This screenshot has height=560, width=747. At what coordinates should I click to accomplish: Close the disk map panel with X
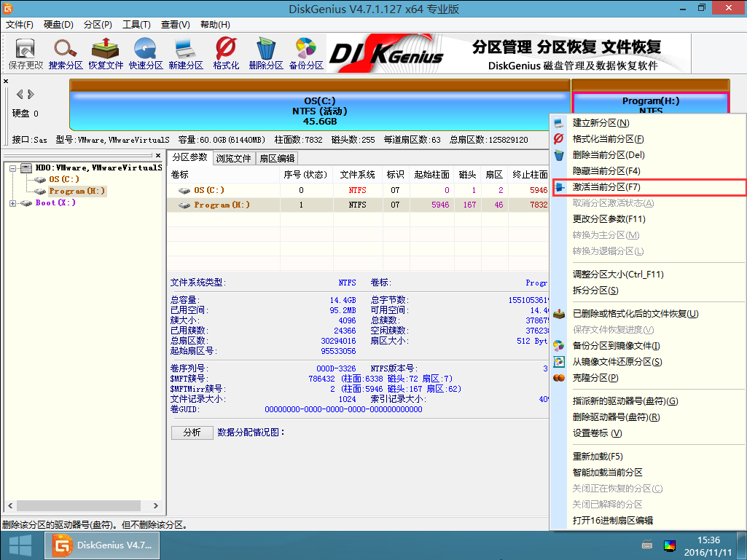[x=6, y=82]
